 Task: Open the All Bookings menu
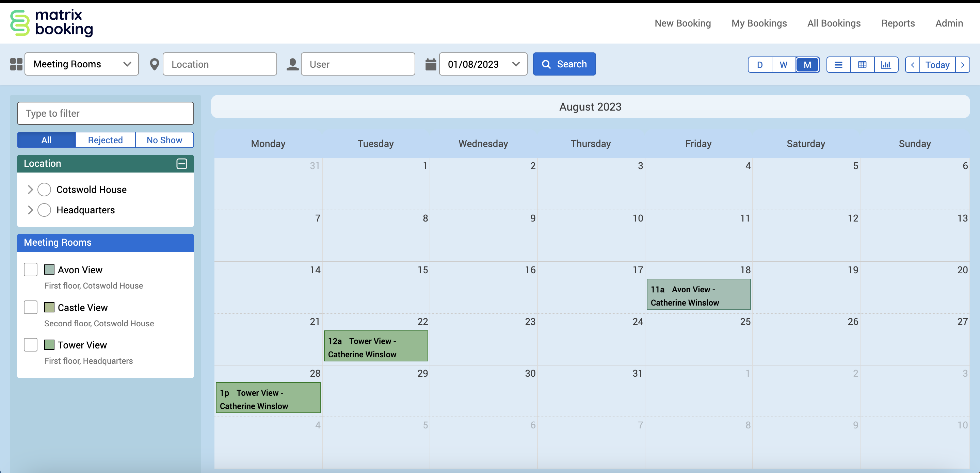tap(834, 23)
